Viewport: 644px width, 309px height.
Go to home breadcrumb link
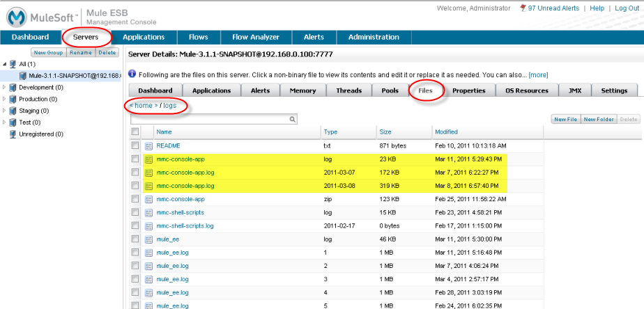coord(144,106)
